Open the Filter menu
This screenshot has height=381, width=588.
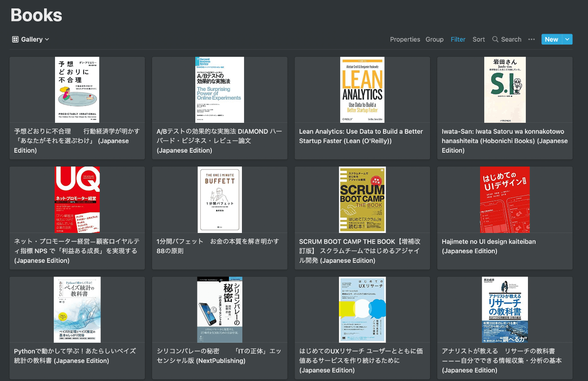click(458, 39)
